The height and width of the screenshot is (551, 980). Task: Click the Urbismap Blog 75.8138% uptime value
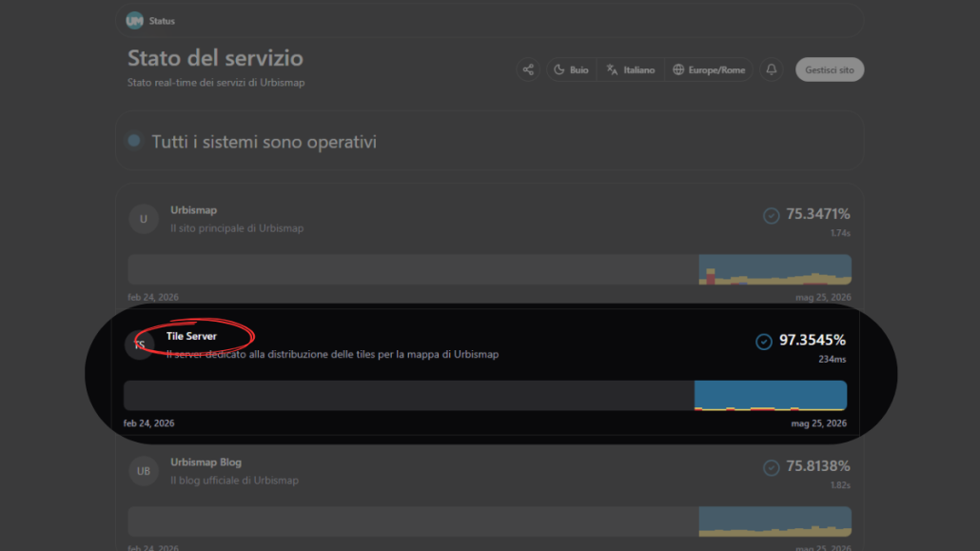(817, 466)
